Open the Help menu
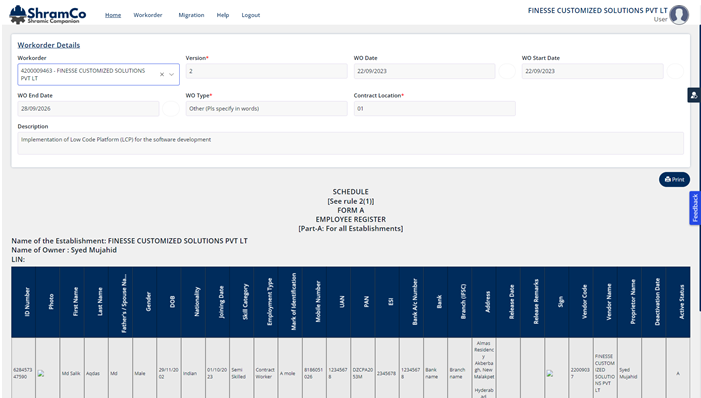Viewport: 701px width, 398px height. [x=223, y=15]
